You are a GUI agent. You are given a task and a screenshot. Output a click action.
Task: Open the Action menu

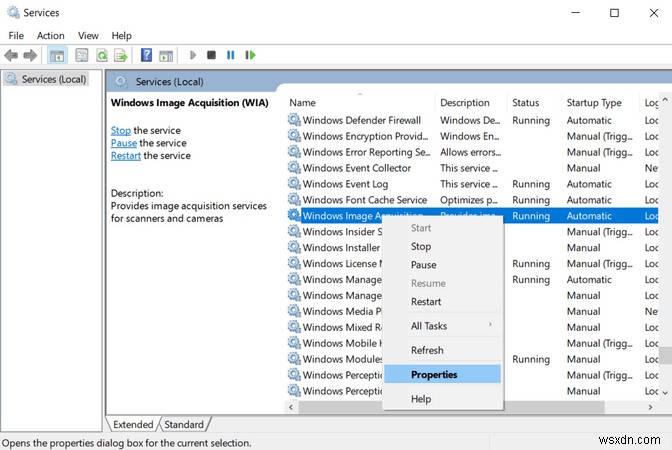[x=51, y=36]
